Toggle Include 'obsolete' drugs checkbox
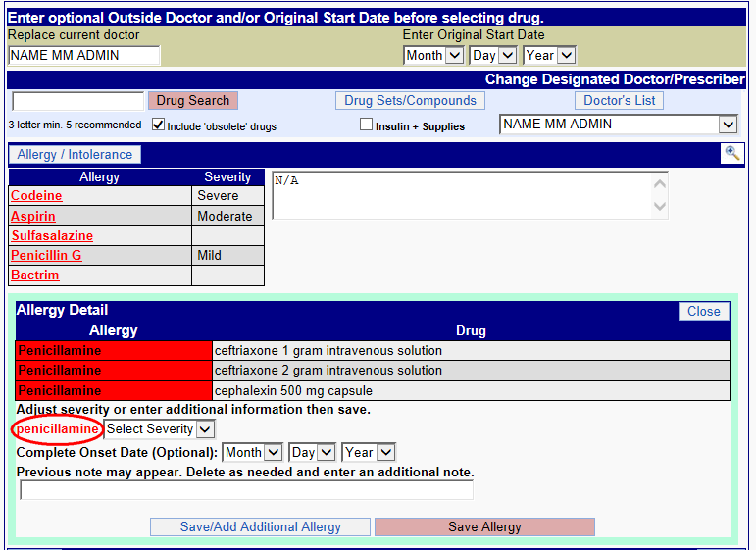 (158, 125)
